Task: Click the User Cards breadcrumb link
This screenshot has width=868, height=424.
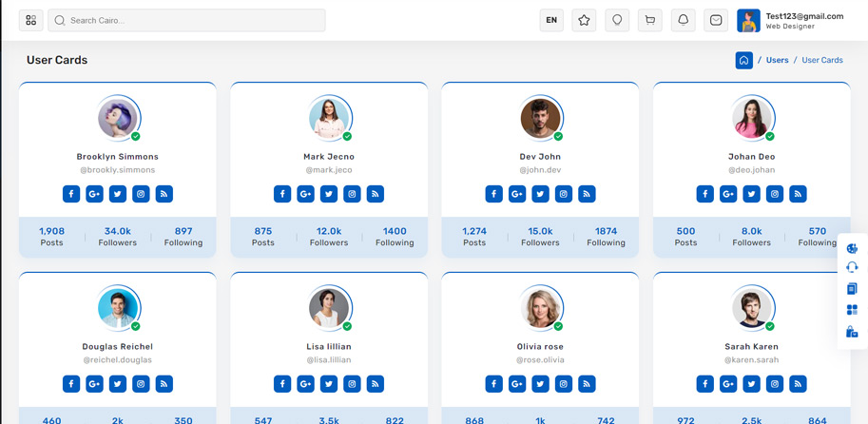Action: [822, 60]
